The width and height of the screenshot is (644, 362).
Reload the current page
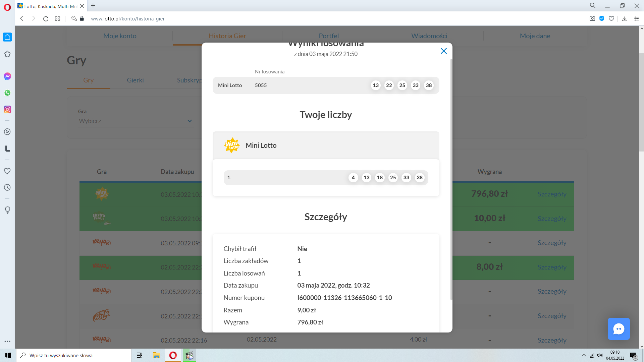46,19
